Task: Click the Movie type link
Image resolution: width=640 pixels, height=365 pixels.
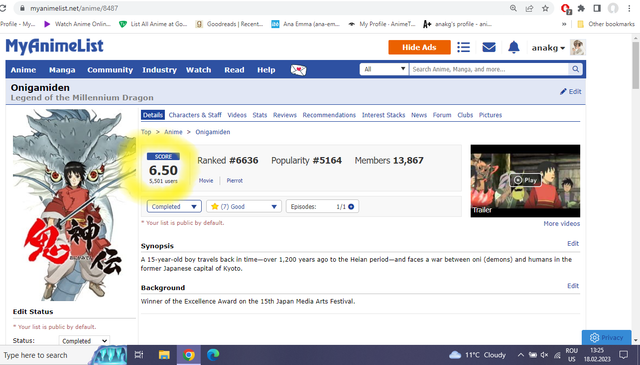Action: click(x=206, y=180)
